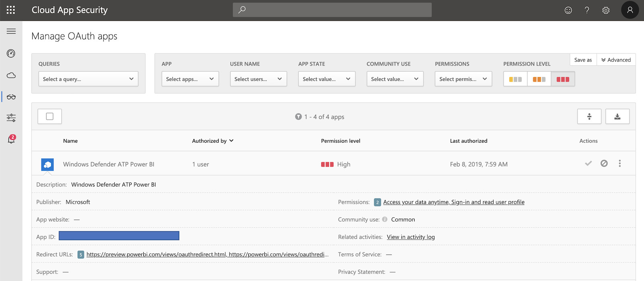Click the Name column header
This screenshot has width=644, height=281.
click(x=70, y=141)
